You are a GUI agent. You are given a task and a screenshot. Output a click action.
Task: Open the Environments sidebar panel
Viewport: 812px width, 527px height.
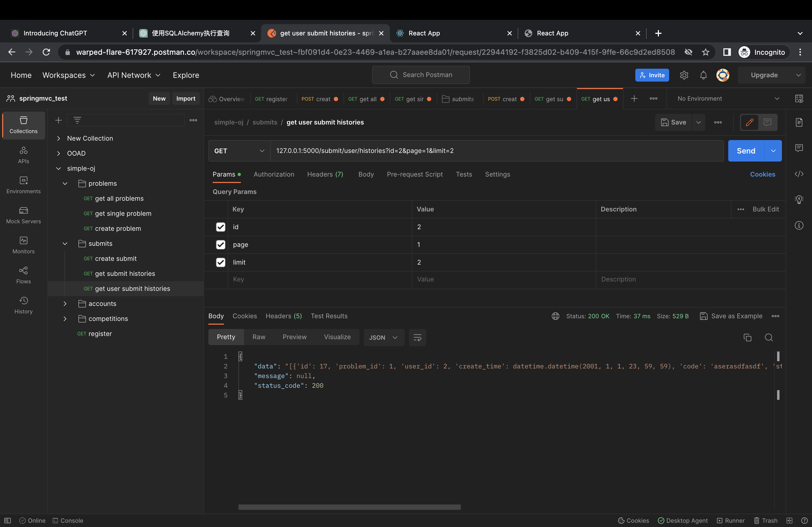coord(24,185)
